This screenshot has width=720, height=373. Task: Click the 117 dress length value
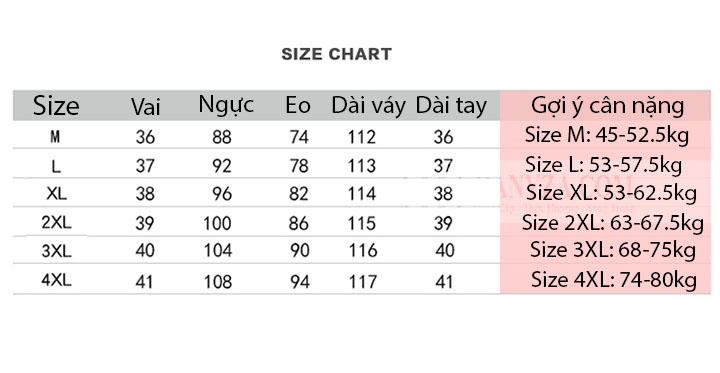point(363,282)
